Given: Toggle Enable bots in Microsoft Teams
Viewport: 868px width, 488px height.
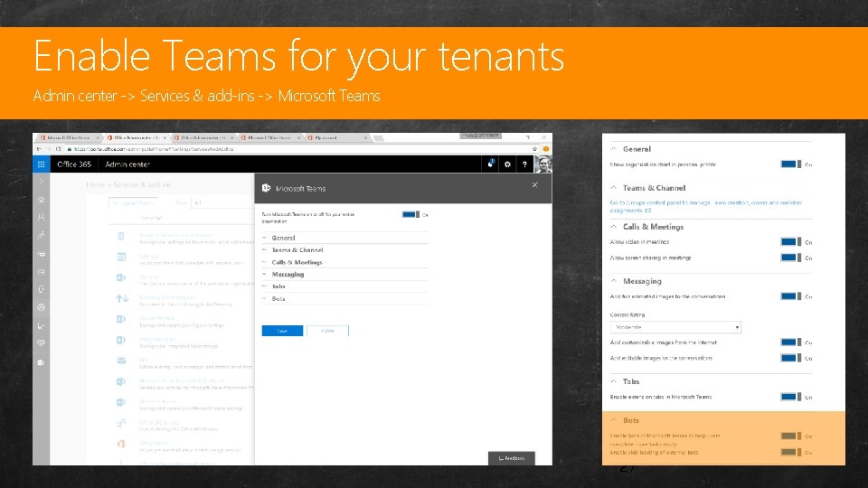Looking at the screenshot, I should click(x=791, y=436).
